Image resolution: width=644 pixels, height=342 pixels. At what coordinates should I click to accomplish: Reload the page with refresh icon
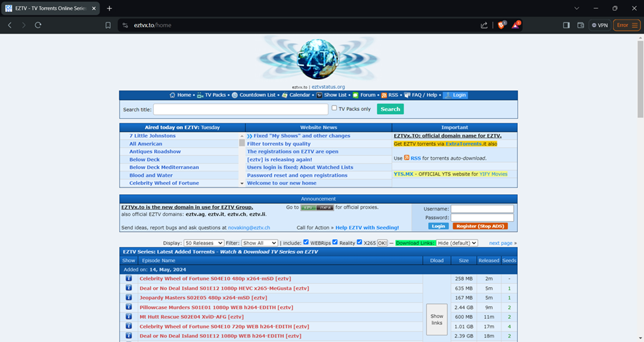38,25
